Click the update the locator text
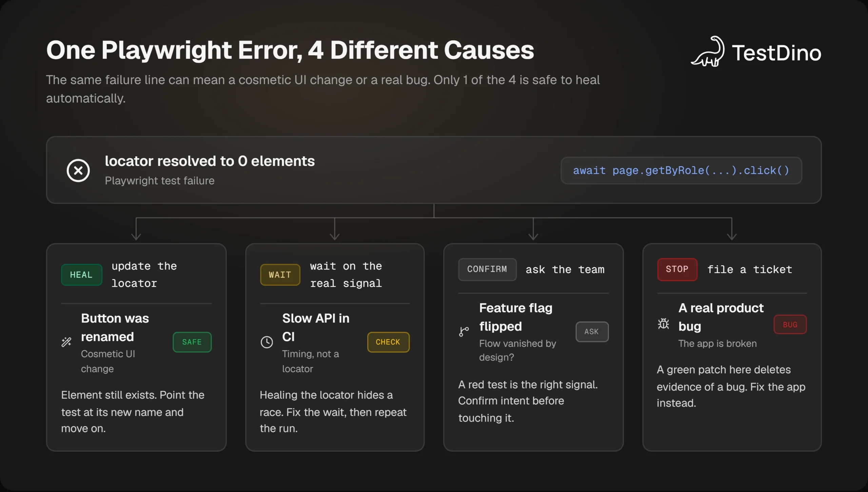 pos(144,275)
